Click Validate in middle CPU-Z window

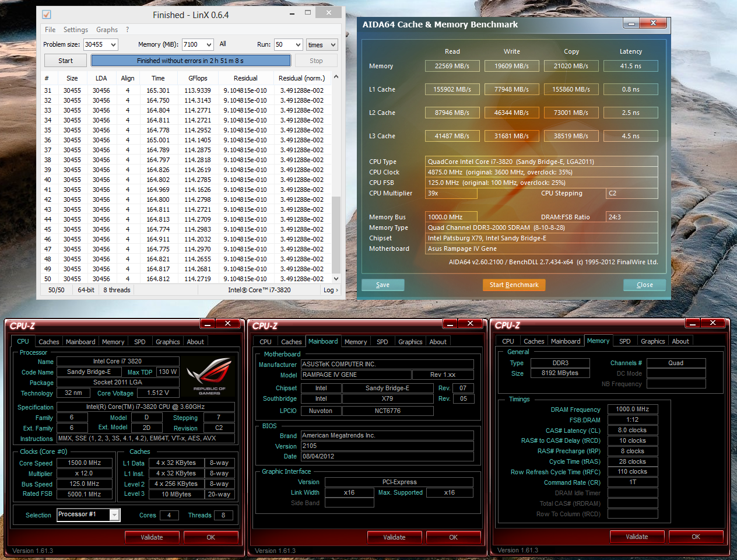[x=394, y=537]
